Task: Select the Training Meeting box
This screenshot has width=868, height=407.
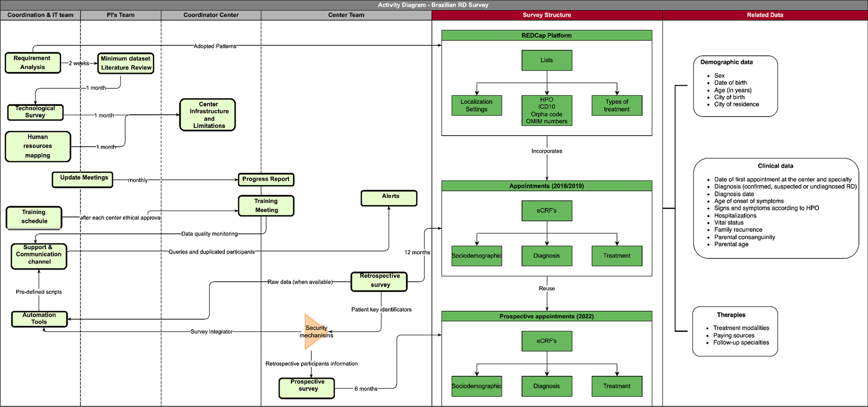Action: tap(266, 206)
